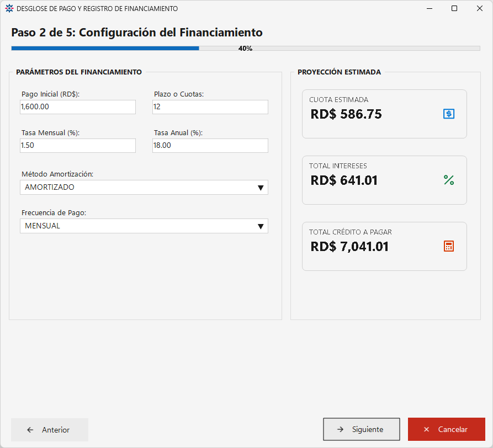Click the RD$ 586.75 estimated quota value
Viewport: 493px width, 448px height.
pos(346,114)
